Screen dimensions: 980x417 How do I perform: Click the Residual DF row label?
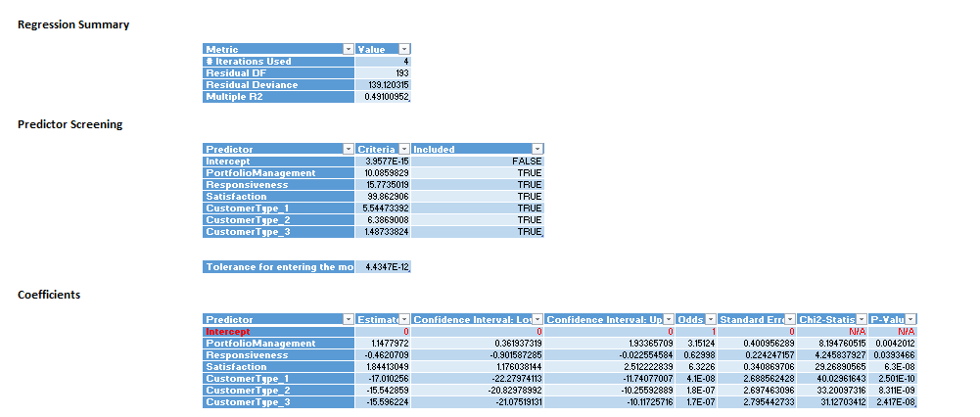pos(279,73)
